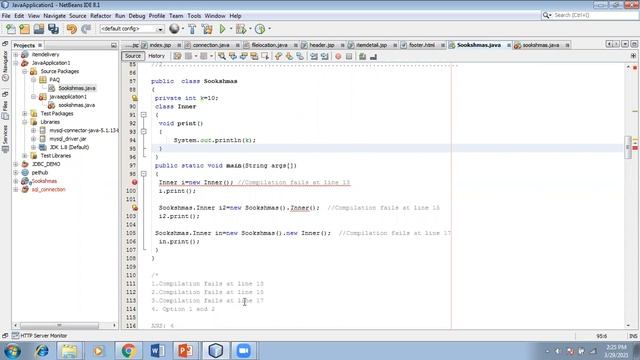This screenshot has height=360, width=640.
Task: Click the Open Project toolbar icon
Action: coord(39,29)
